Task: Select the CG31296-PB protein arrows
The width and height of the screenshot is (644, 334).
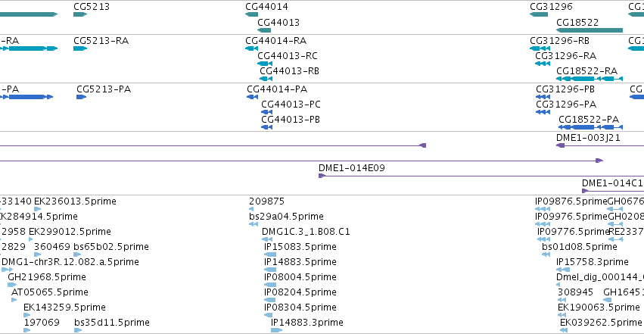Action: coord(543,97)
